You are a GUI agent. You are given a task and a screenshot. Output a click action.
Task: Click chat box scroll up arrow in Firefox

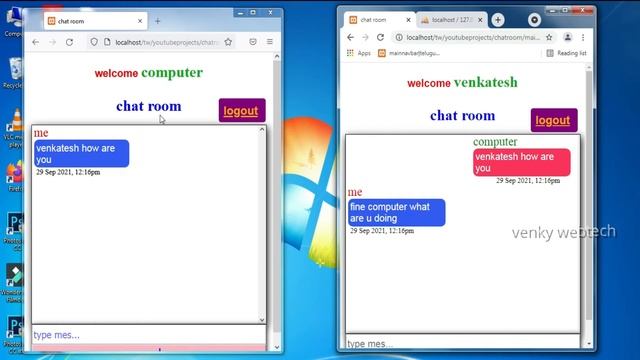[x=262, y=129]
